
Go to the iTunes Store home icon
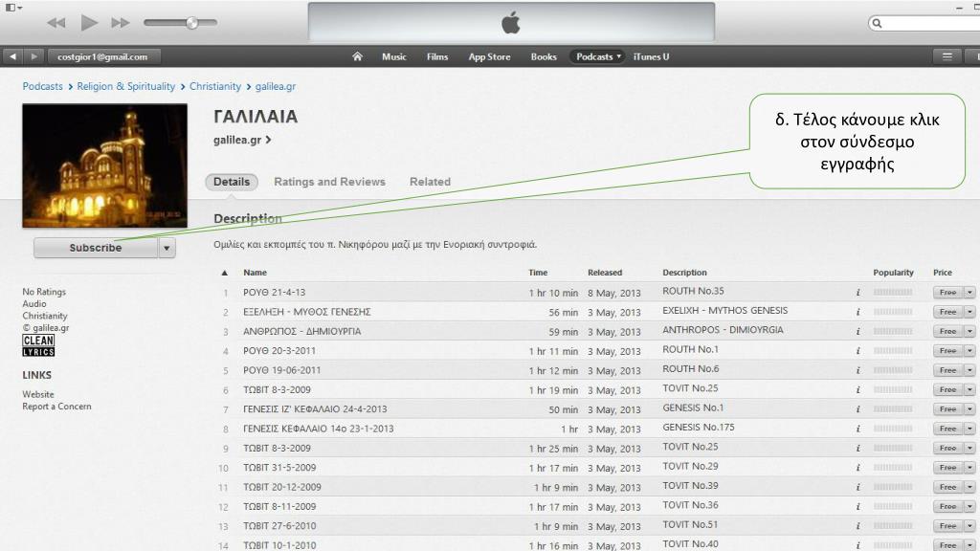click(357, 56)
